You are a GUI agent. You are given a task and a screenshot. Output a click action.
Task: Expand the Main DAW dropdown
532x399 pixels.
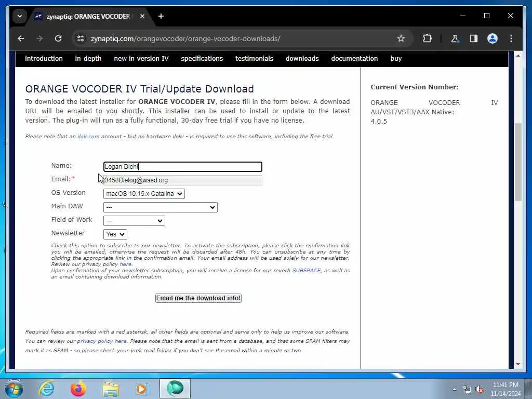tap(160, 207)
